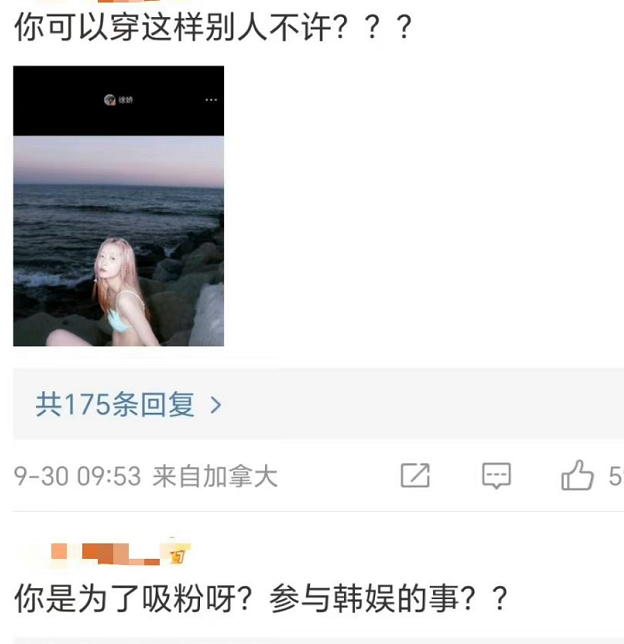Tap the blurred username of second commenter
Screen dimensions: 624x644
[105, 553]
